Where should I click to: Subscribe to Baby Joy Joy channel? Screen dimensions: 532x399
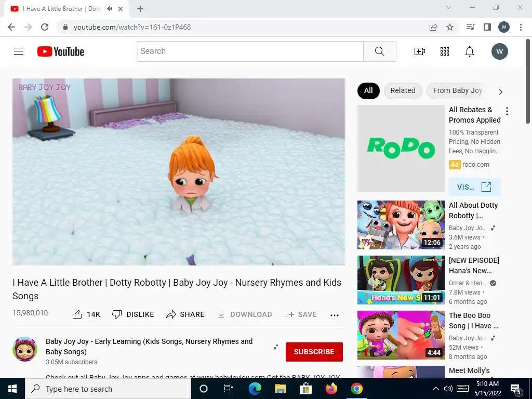click(x=314, y=352)
